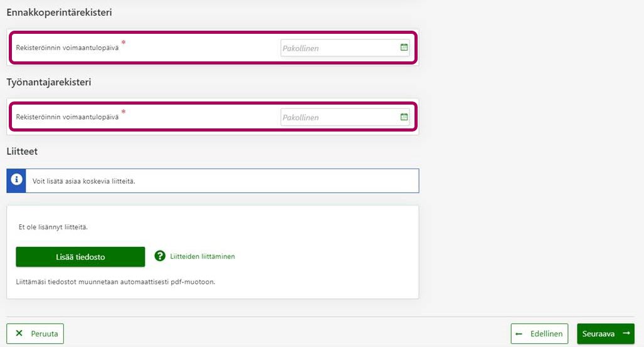Click Rekisteröinnin voimaantulopäivä label under Ennakkoperintärekisteri
Viewport: 644px width, 347px height.
coord(67,48)
